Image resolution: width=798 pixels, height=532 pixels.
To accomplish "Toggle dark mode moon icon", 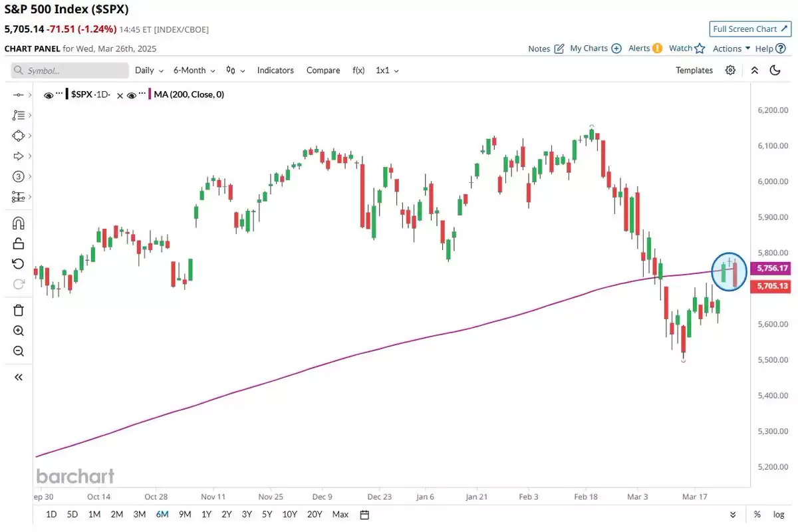I will [775, 70].
